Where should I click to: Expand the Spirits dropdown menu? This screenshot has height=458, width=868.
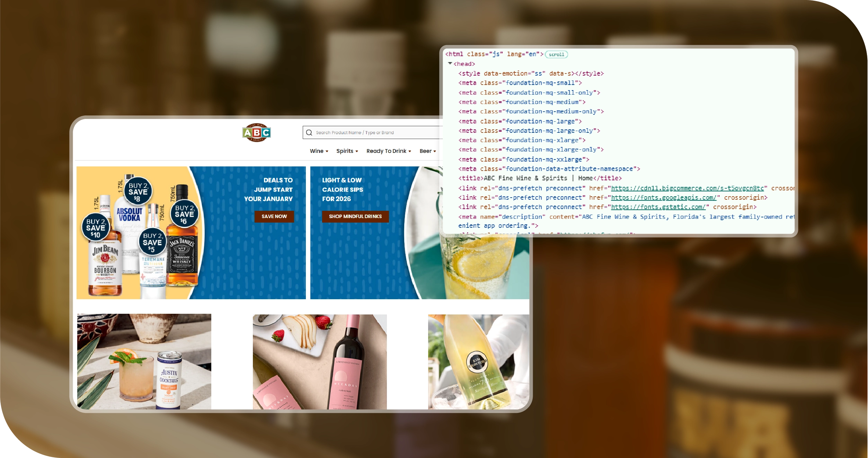(347, 151)
